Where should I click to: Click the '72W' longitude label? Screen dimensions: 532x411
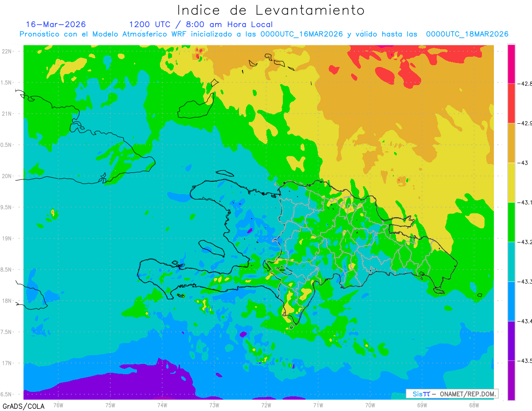pos(266,404)
